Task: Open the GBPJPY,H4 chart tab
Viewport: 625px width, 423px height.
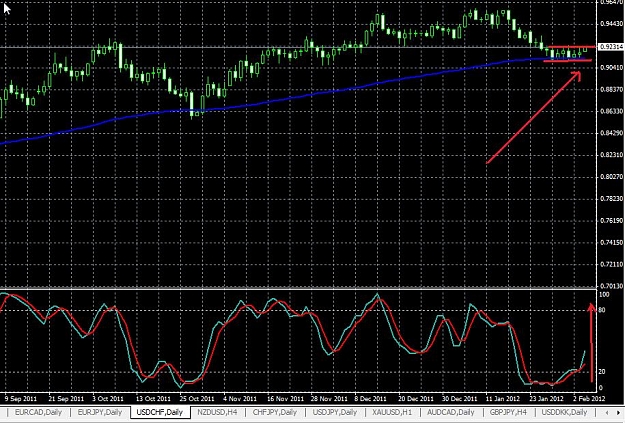Action: (508, 412)
